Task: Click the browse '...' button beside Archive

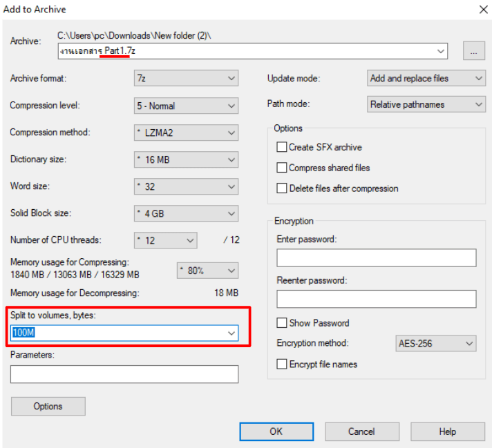Action: (474, 51)
